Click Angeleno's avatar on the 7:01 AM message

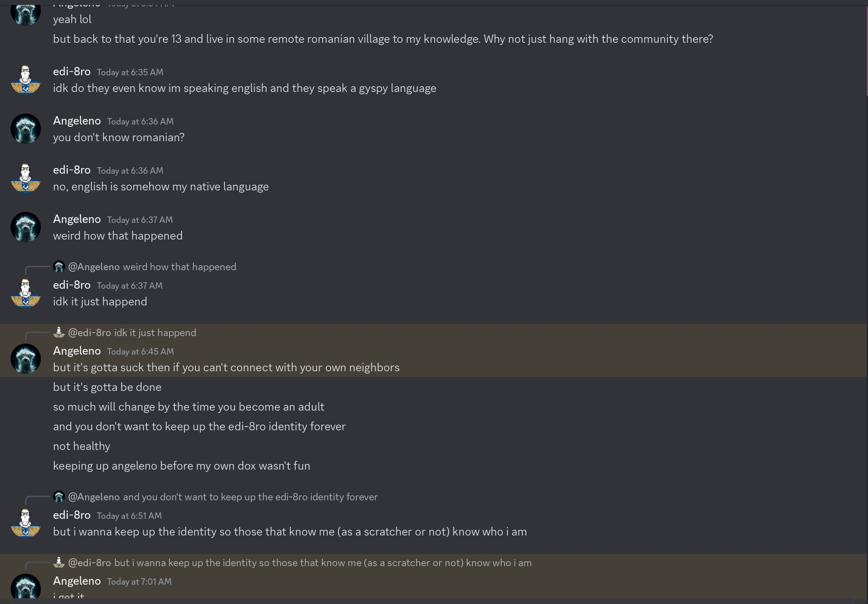coord(25,587)
